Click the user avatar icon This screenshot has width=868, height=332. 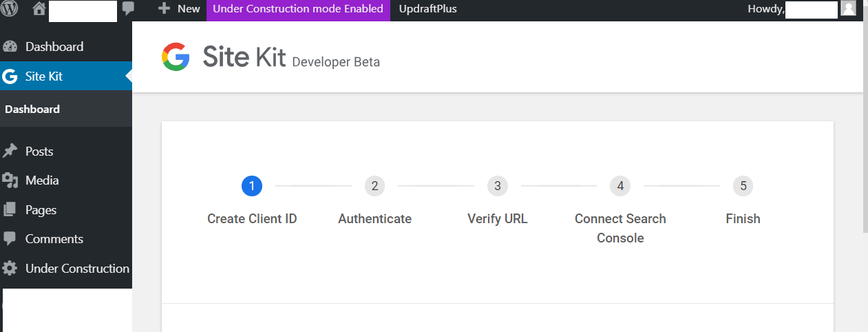tap(848, 9)
